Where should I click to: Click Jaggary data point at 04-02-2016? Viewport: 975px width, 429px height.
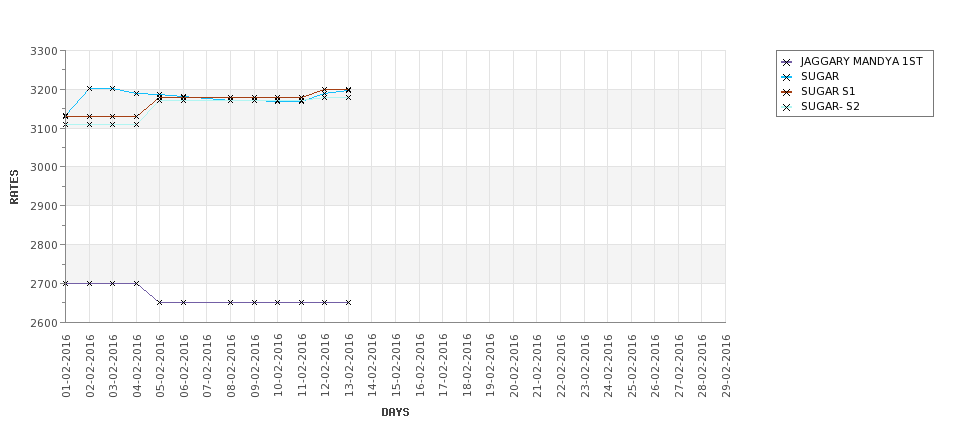137,284
